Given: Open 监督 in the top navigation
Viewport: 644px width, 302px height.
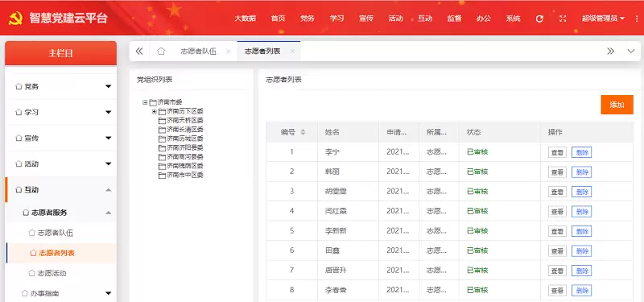Looking at the screenshot, I should (454, 19).
